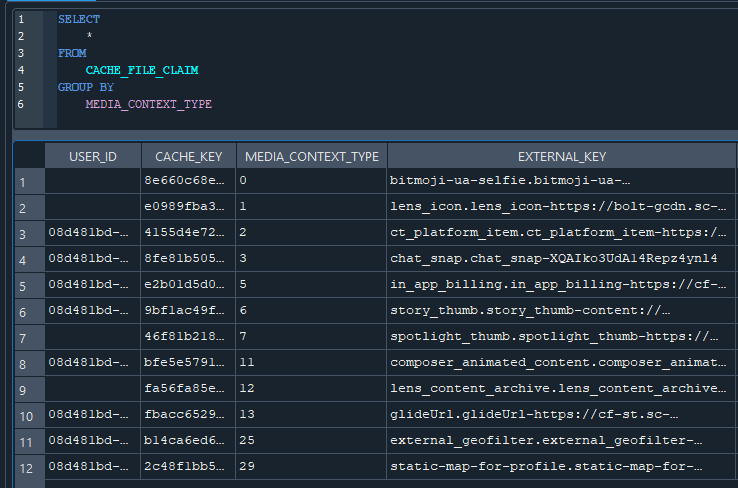The image size is (738, 488).
Task: Click the ct_platform_item external key cell
Action: pos(561,232)
